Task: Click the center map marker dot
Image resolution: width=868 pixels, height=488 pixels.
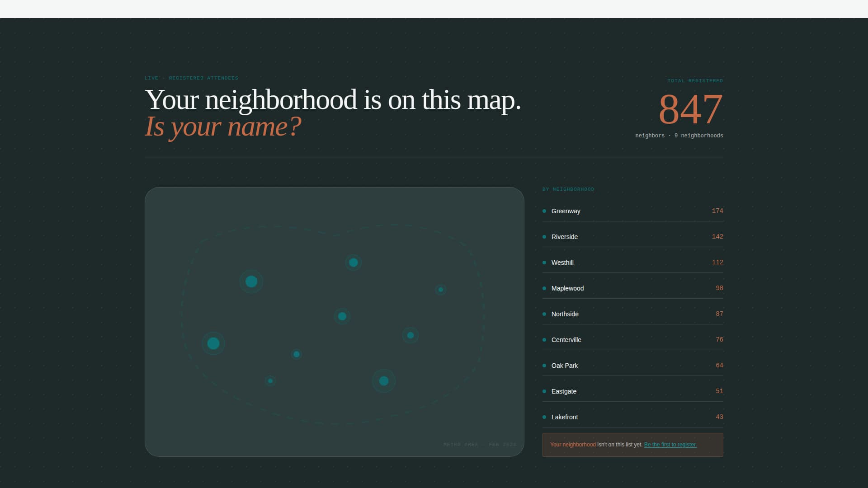Action: 342,316
